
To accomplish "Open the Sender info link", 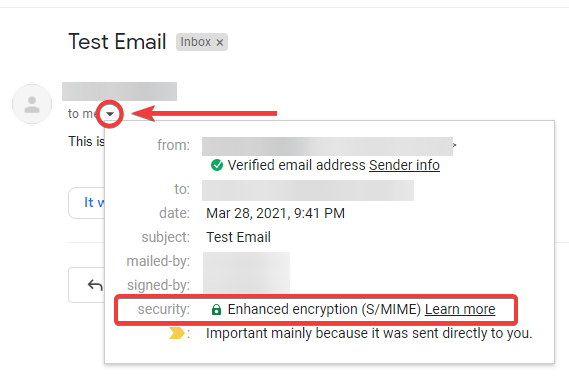I will click(x=404, y=165).
